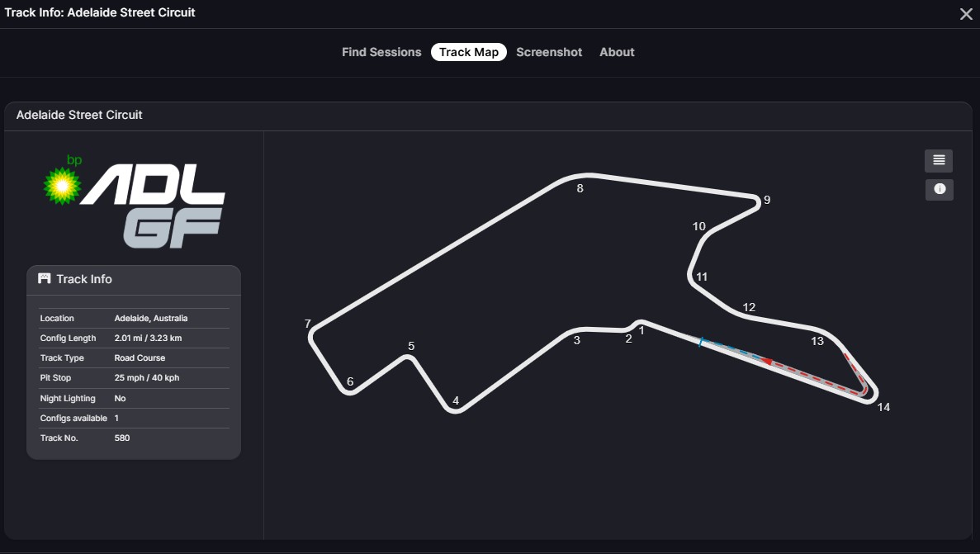Click the info icon beside the track map
This screenshot has height=554, width=980.
pyautogui.click(x=938, y=189)
